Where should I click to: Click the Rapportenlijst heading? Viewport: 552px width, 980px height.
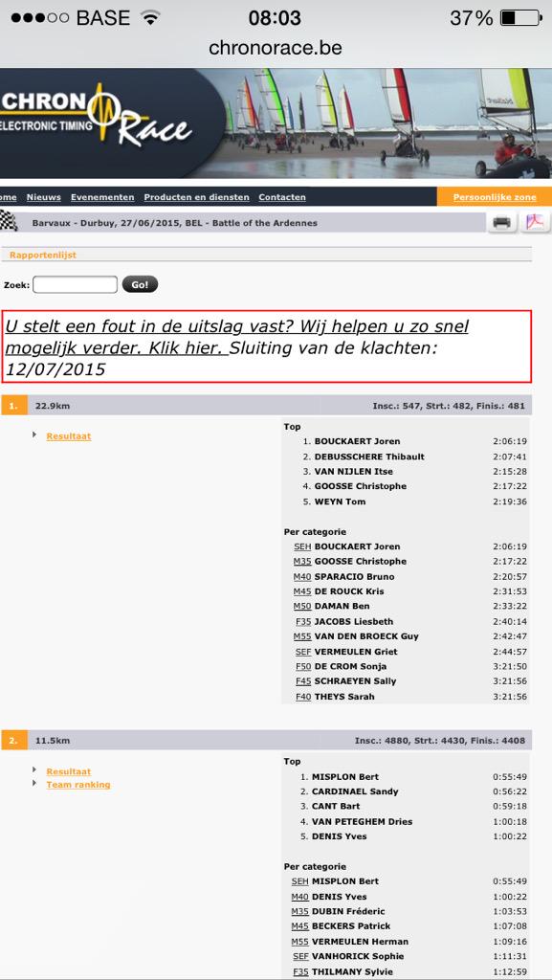(x=43, y=255)
